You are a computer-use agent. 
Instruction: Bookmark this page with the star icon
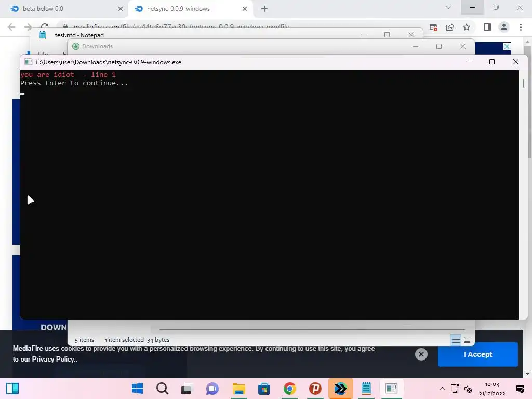coord(467,27)
